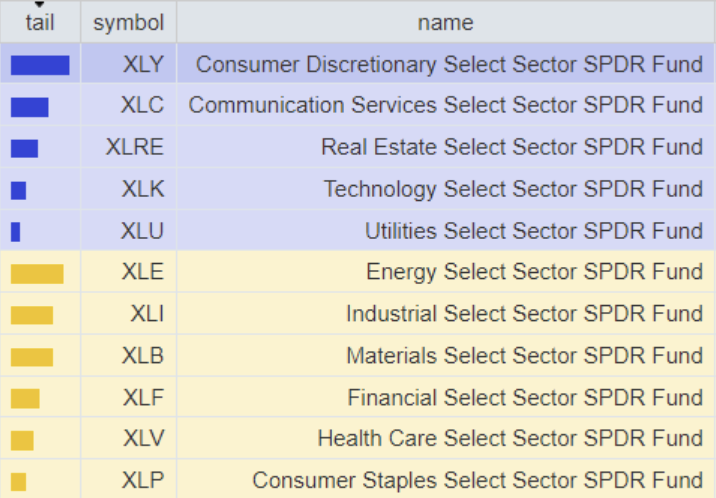716x498 pixels.
Task: Select the XLF symbol cell
Action: click(x=143, y=398)
